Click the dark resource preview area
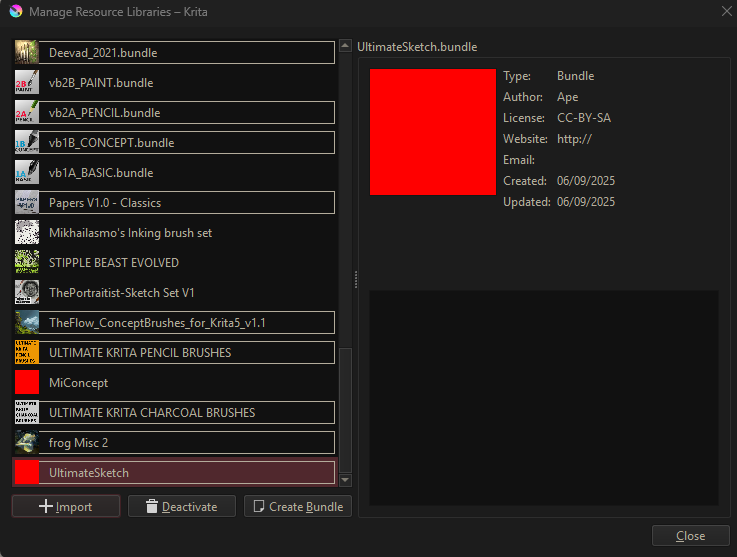 (544, 398)
